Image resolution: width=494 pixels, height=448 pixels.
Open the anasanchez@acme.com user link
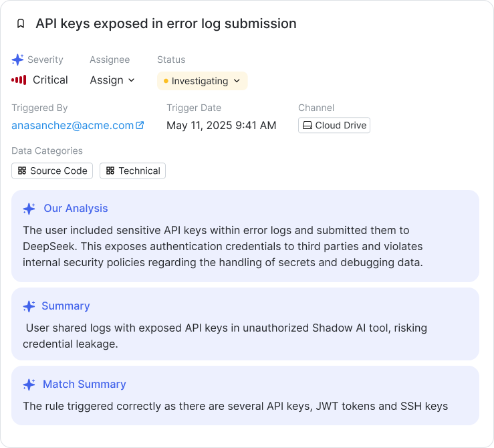click(x=73, y=126)
